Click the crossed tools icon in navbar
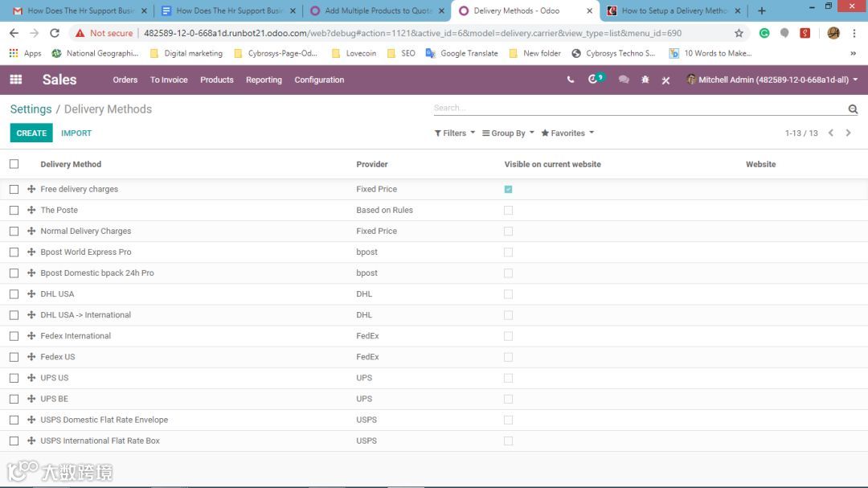 tap(666, 80)
